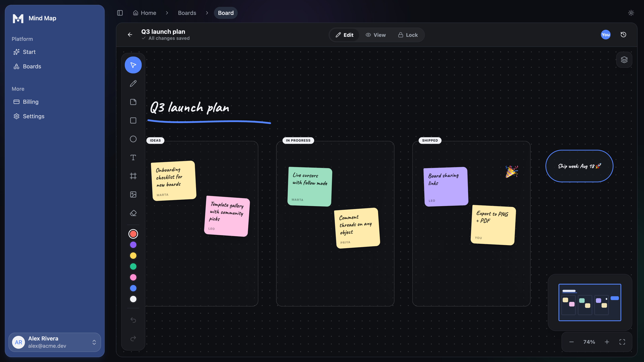Select the Board sharing links note

(446, 187)
